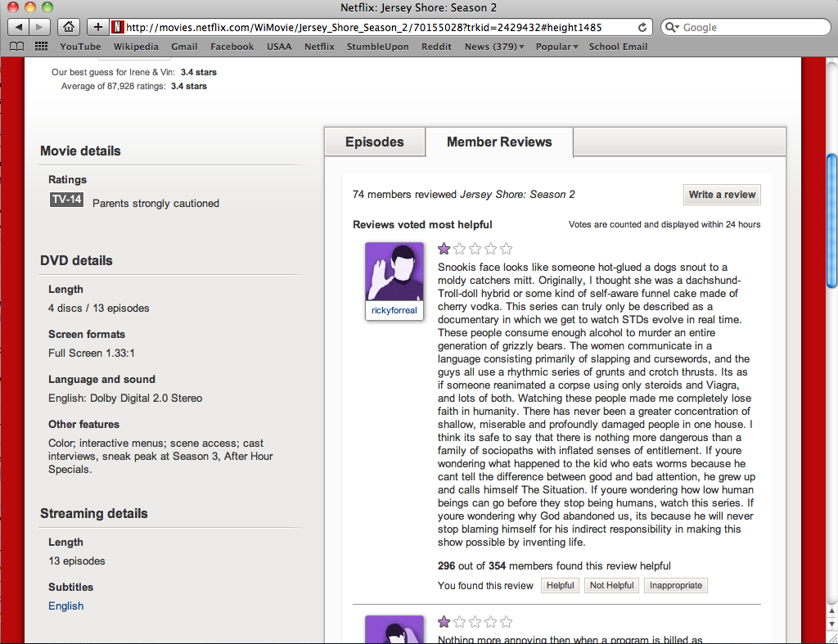Image resolution: width=838 pixels, height=644 pixels.
Task: Click the Netflix favicon in the address bar
Action: [118, 27]
